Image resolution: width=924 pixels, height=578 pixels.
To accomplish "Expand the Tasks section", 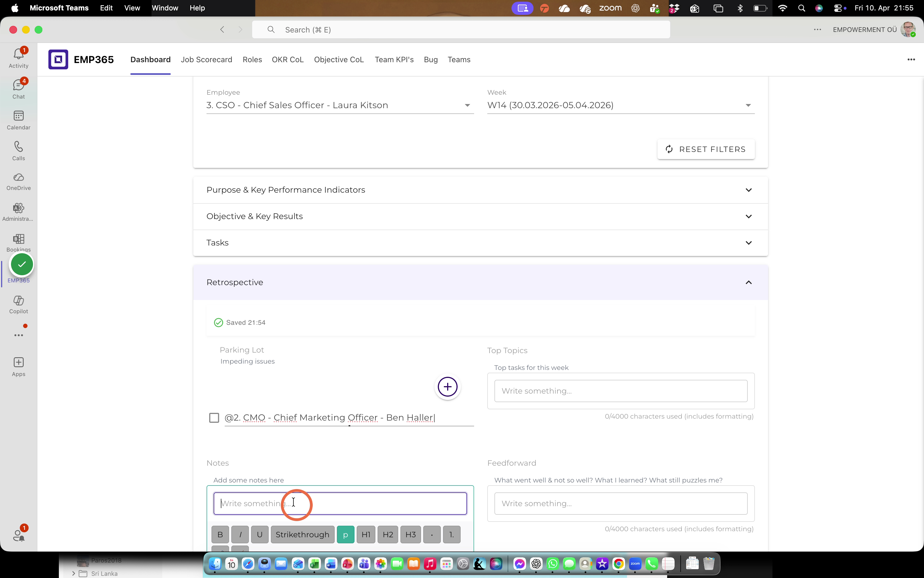I will coord(480,243).
